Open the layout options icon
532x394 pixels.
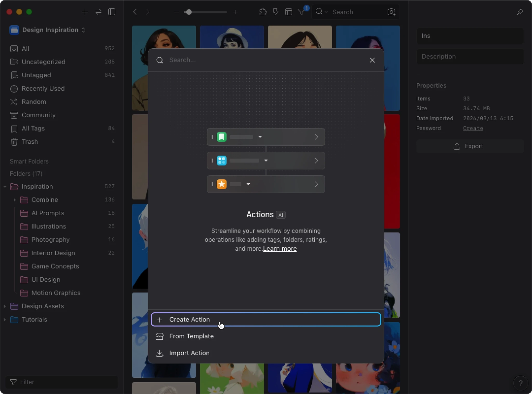[288, 12]
